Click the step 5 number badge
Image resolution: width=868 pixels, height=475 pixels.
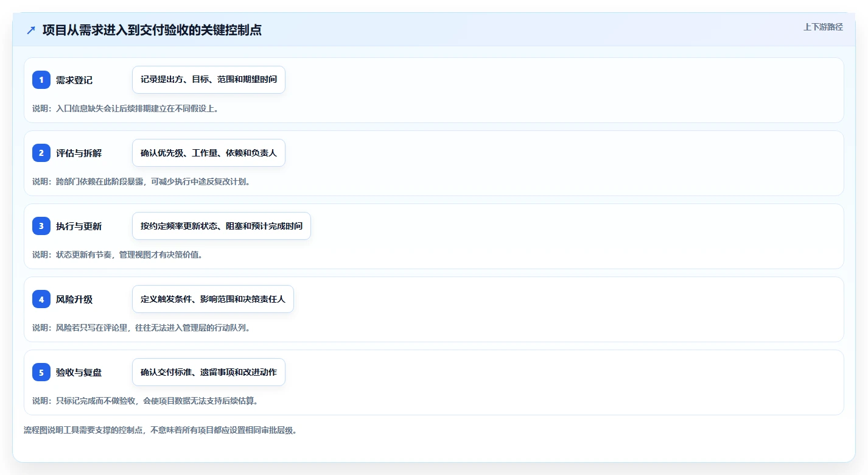coord(41,372)
